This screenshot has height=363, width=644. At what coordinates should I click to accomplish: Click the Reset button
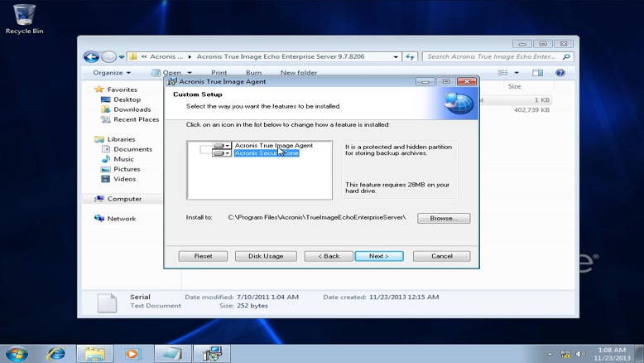203,256
